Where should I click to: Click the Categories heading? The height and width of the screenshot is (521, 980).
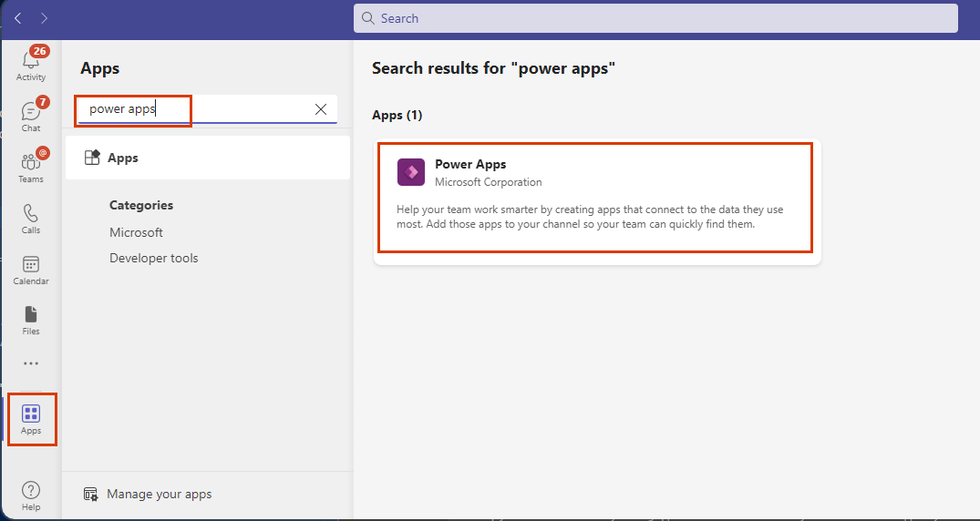[x=141, y=206]
